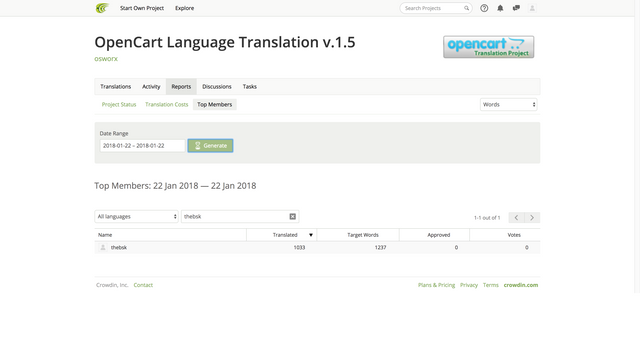Go to the next results page

[532, 218]
